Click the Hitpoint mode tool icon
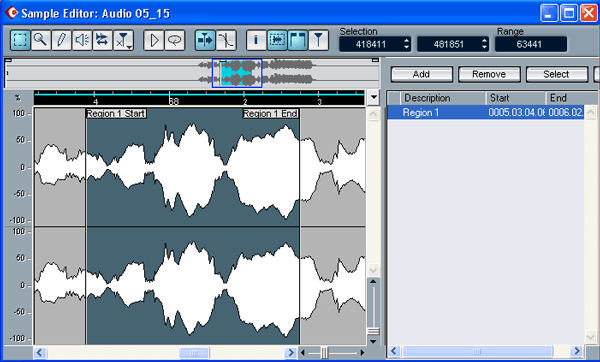This screenshot has height=362, width=600. (122, 40)
